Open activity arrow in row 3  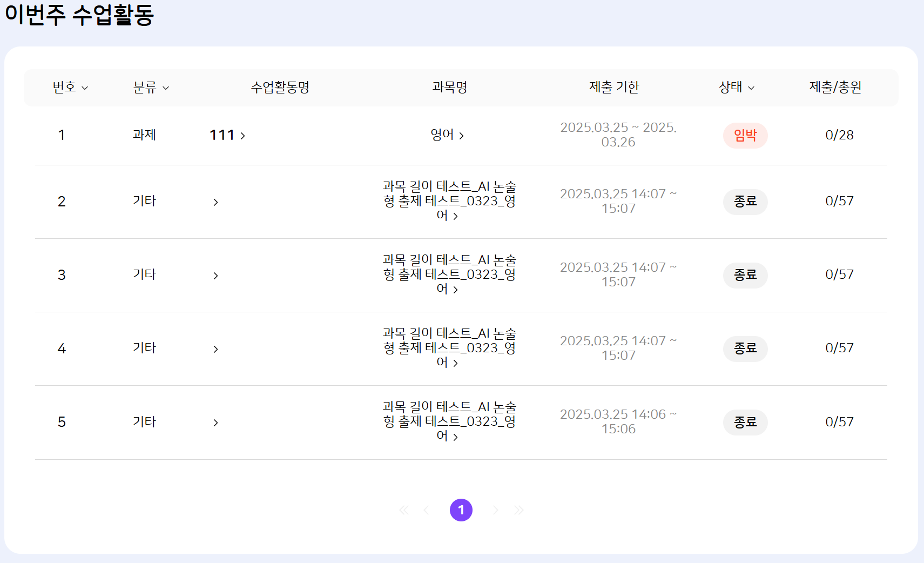pyautogui.click(x=215, y=276)
